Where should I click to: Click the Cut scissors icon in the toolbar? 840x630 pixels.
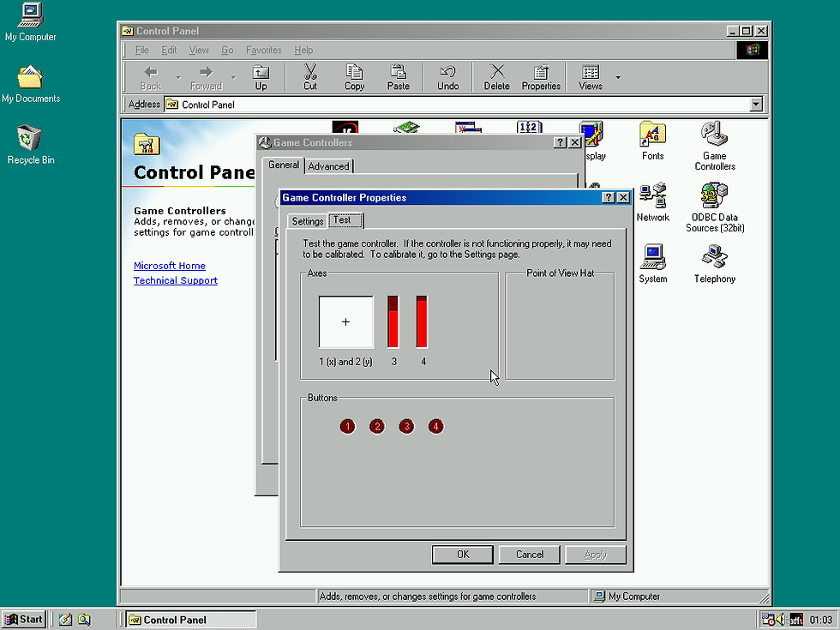[310, 78]
